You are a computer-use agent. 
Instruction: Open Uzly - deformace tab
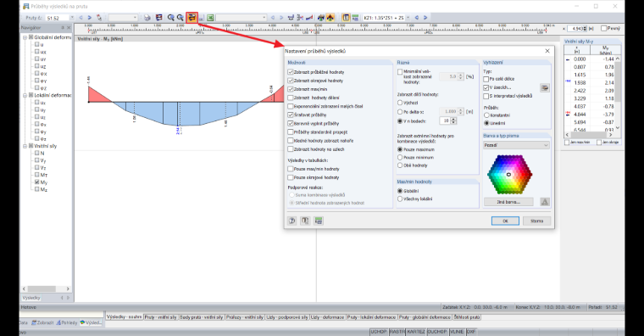327,317
